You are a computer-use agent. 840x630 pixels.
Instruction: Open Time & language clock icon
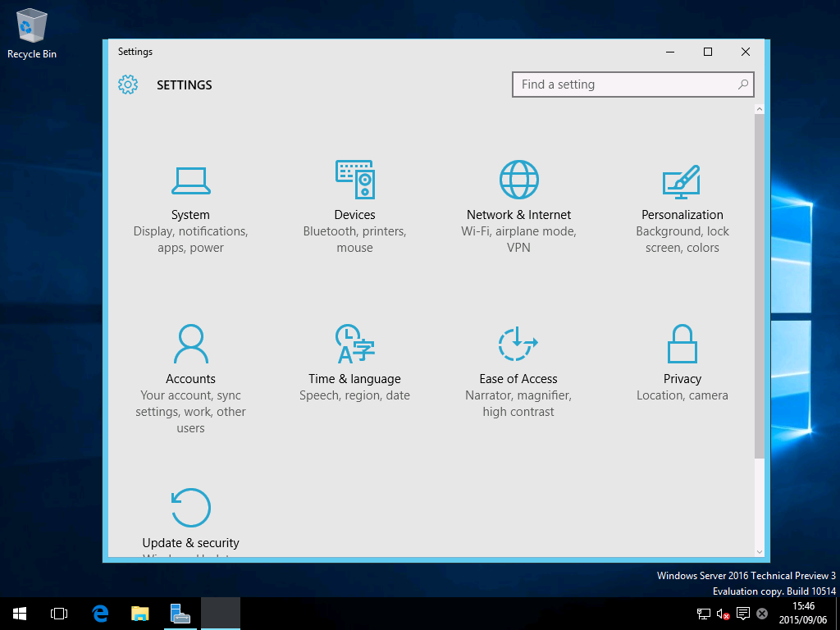354,344
